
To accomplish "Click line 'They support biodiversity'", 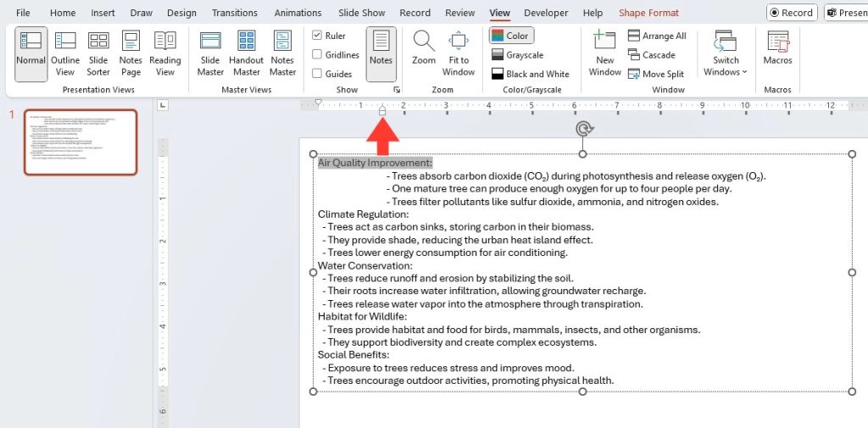I will 459,342.
